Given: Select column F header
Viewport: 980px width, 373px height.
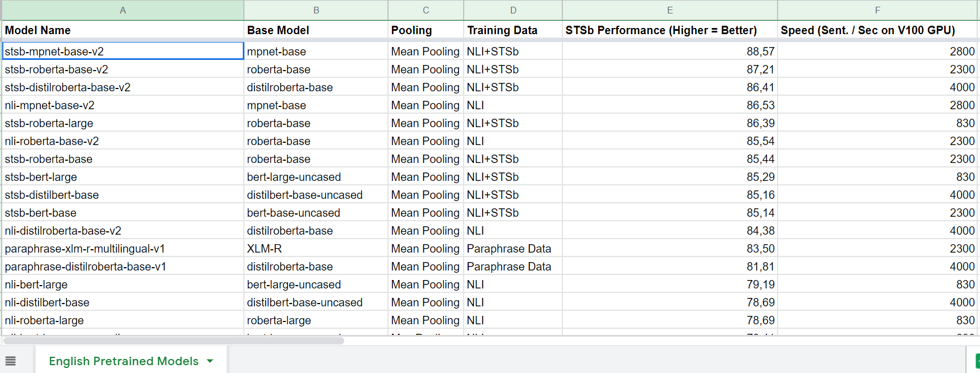Looking at the screenshot, I should point(877,10).
